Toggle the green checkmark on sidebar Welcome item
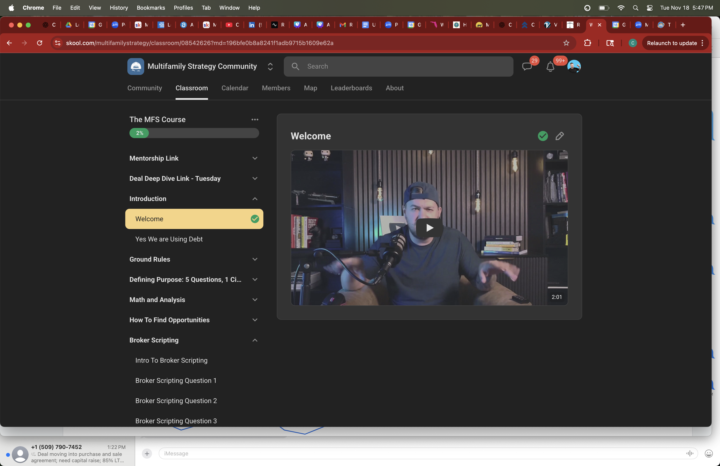This screenshot has height=466, width=720. pos(254,219)
